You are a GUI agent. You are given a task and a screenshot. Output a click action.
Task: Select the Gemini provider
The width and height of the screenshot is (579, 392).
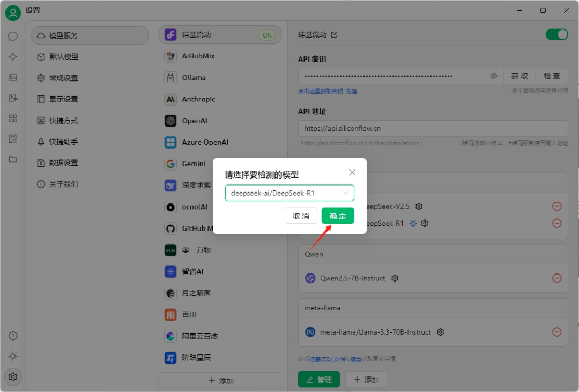pos(187,164)
